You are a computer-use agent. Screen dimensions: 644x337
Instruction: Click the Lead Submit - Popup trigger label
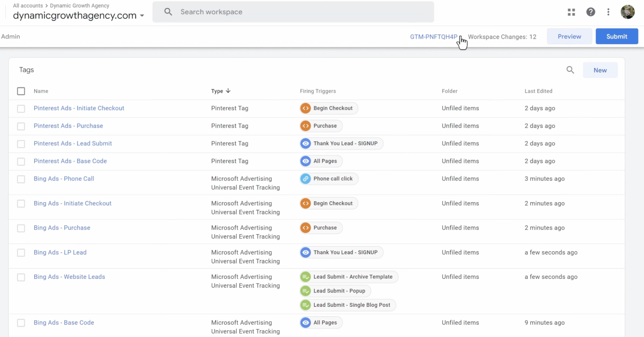(x=339, y=291)
